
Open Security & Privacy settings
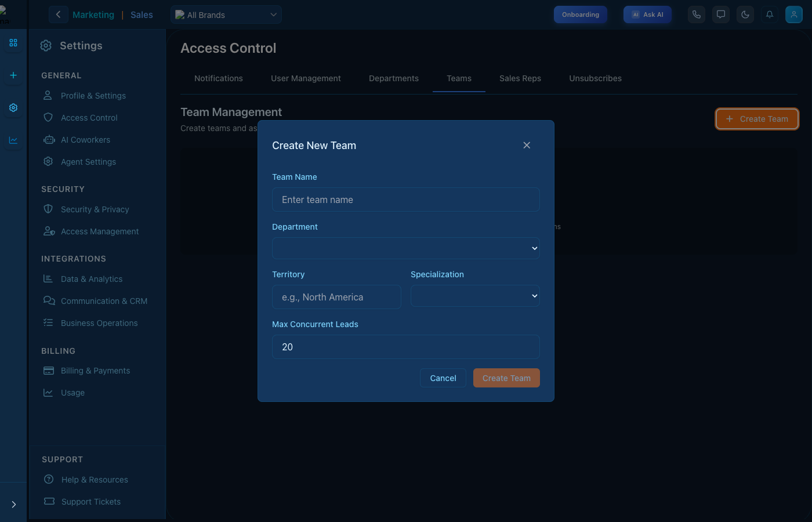95,209
